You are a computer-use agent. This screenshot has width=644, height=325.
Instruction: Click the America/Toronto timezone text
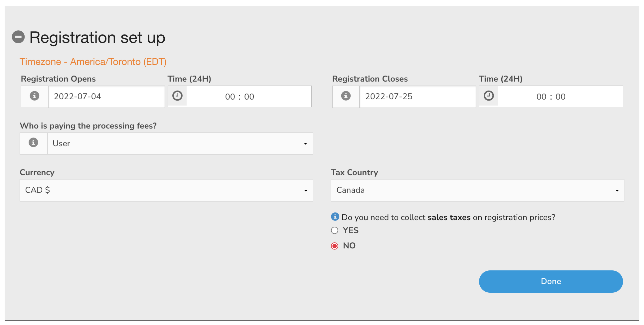(93, 61)
